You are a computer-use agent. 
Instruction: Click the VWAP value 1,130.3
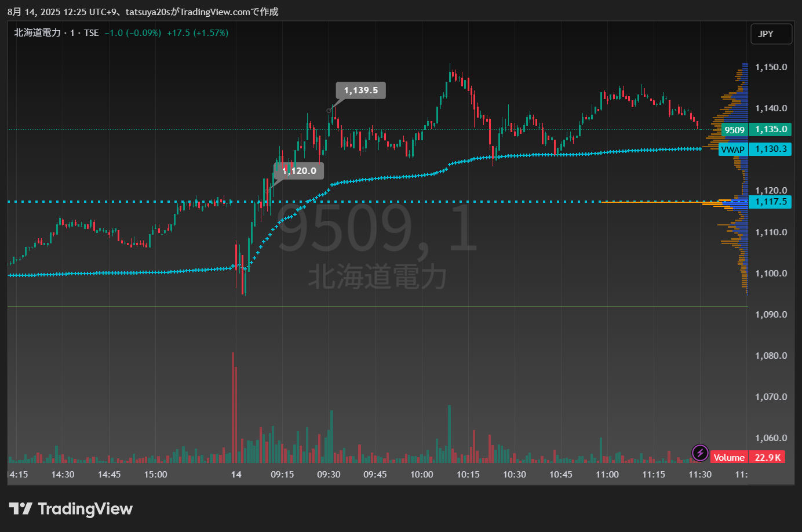click(770, 149)
